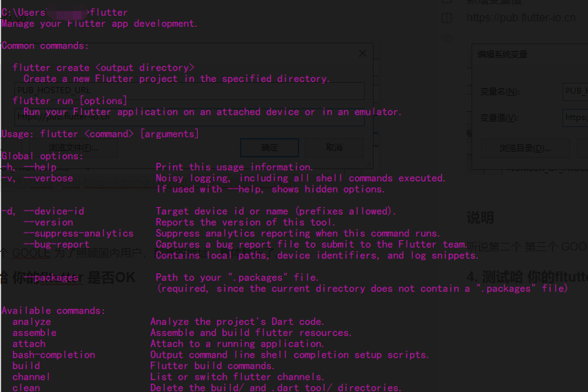Screen dimensions: 588x392
Task: Click the 编辑系统变量 dialog title
Action: 502,55
